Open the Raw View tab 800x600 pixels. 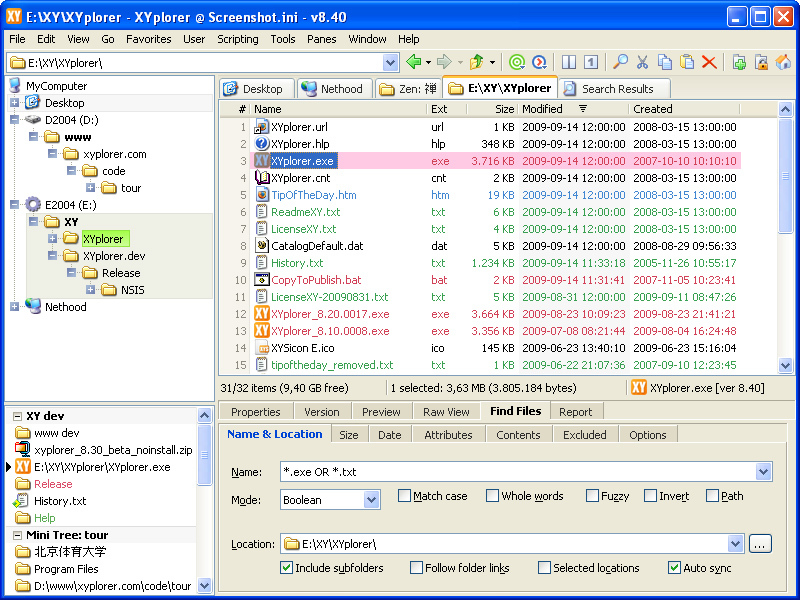click(x=446, y=412)
